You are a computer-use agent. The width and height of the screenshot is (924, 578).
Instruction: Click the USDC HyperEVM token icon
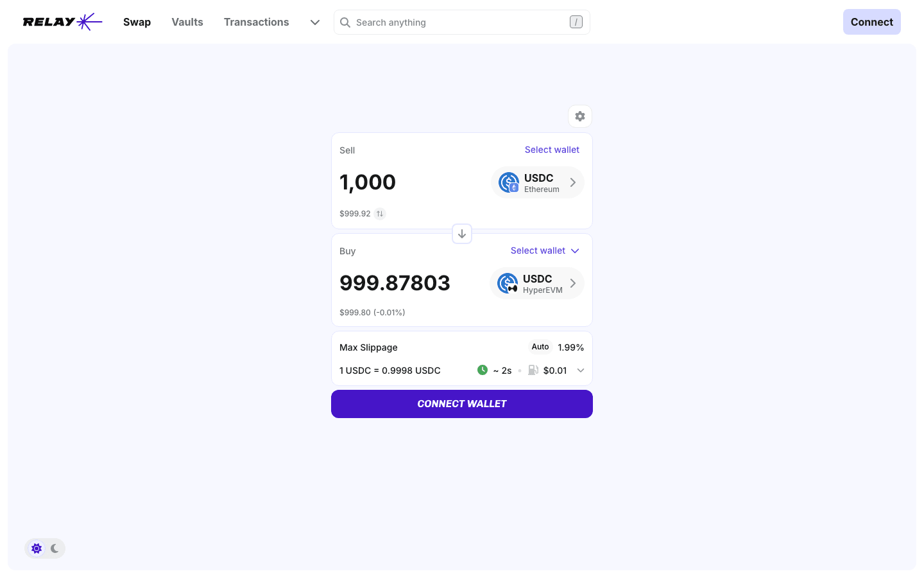[508, 283]
